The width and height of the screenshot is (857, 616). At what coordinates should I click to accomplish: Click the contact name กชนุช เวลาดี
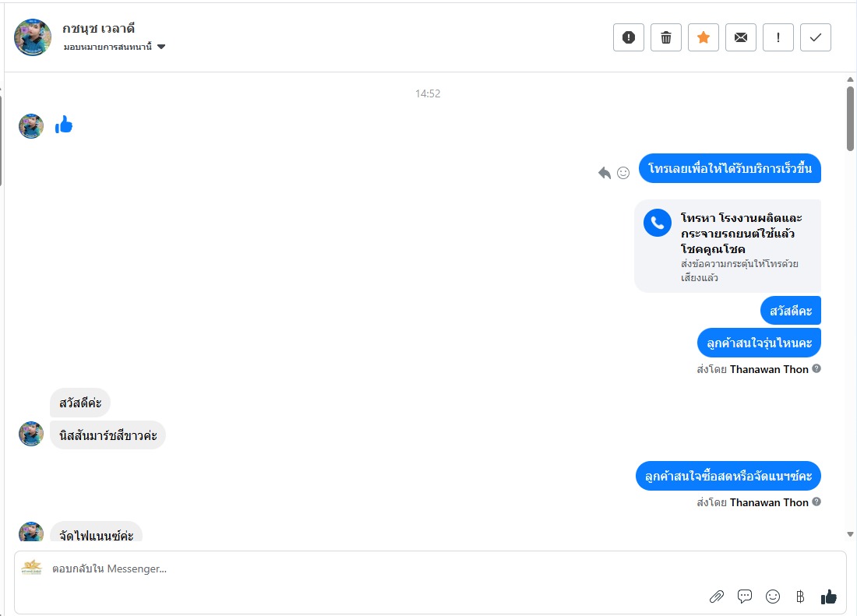pyautogui.click(x=99, y=29)
